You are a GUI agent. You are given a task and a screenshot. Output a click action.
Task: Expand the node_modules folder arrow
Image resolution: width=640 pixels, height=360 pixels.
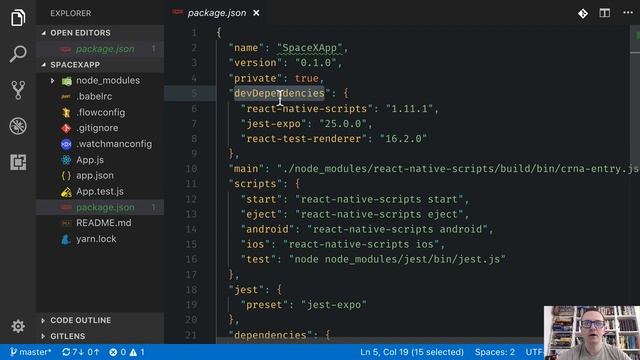(52, 81)
